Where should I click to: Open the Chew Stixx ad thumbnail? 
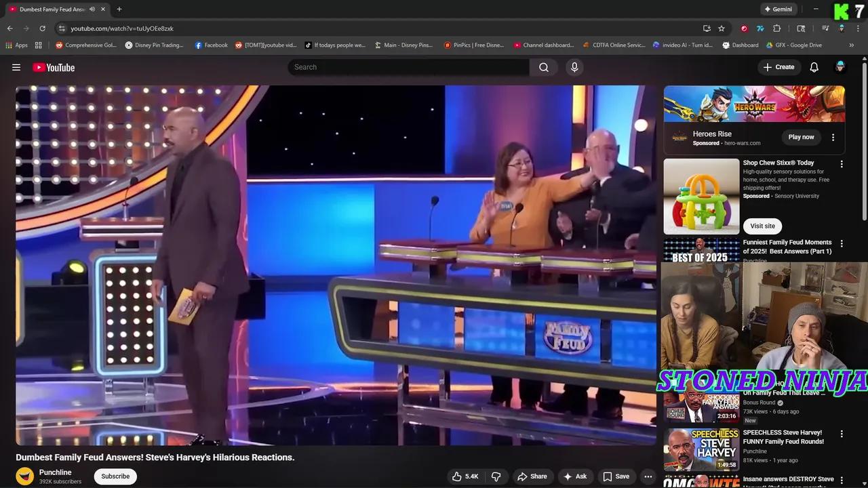pyautogui.click(x=701, y=197)
